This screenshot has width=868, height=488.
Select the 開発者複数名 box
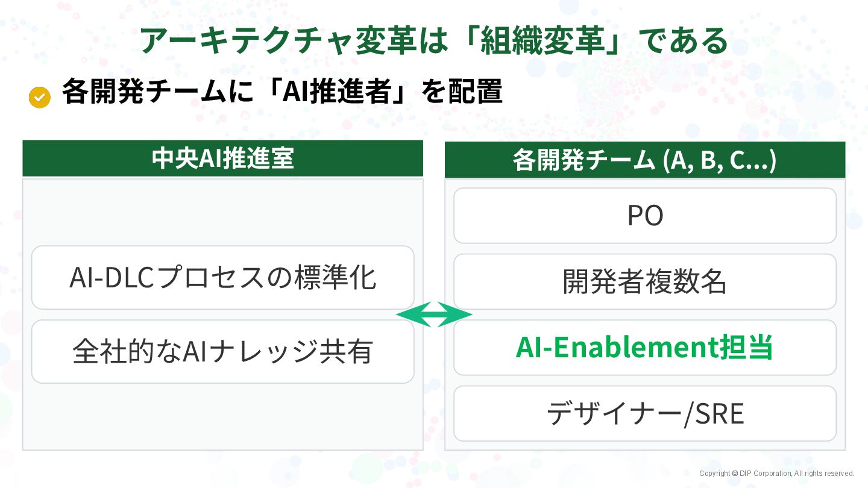pyautogui.click(x=644, y=281)
